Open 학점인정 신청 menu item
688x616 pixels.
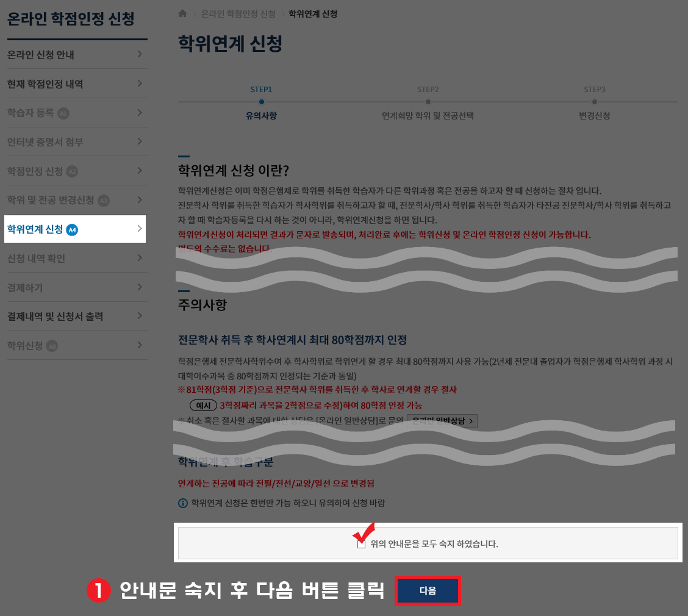[x=77, y=171]
